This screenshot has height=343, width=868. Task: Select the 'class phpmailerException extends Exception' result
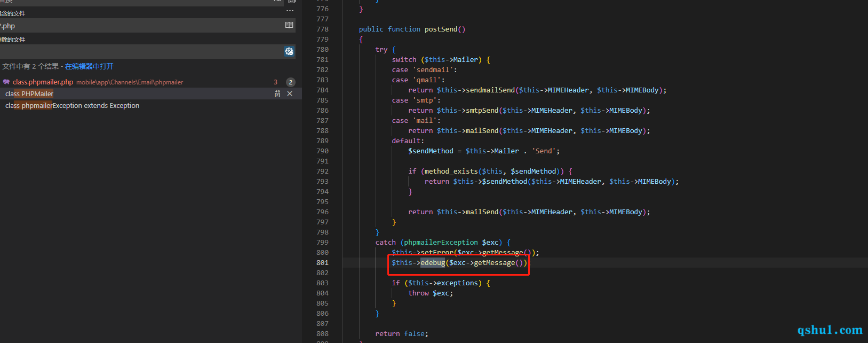tap(72, 105)
